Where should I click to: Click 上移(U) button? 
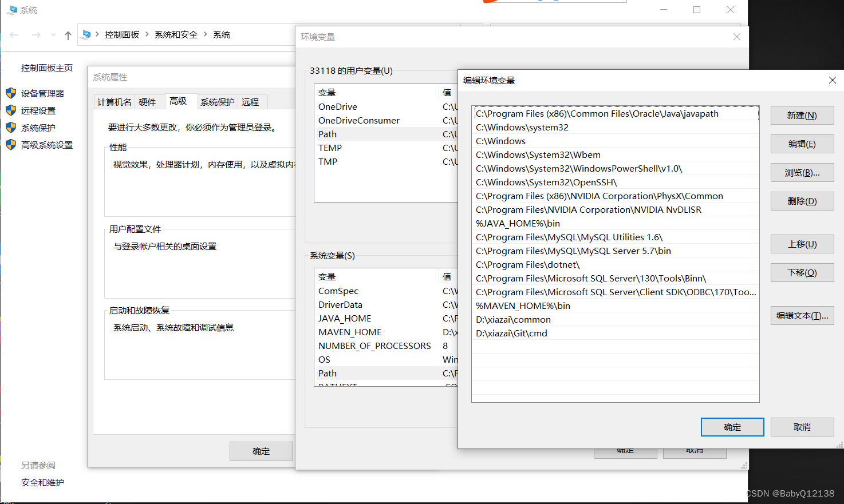coord(802,244)
